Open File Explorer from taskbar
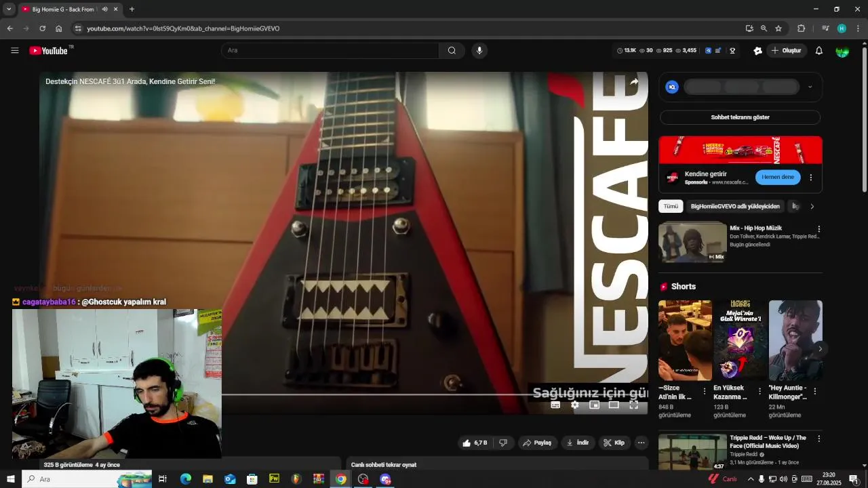 (208, 479)
